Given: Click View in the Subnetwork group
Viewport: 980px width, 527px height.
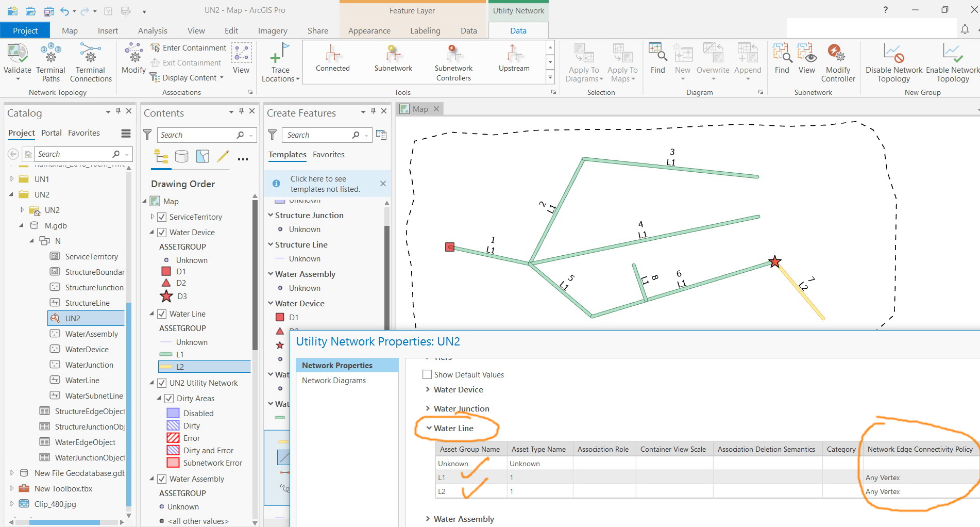Looking at the screenshot, I should tap(806, 59).
